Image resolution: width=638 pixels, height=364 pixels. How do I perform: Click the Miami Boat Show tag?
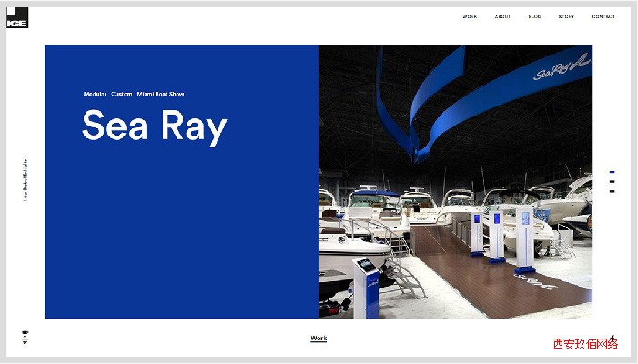click(161, 94)
